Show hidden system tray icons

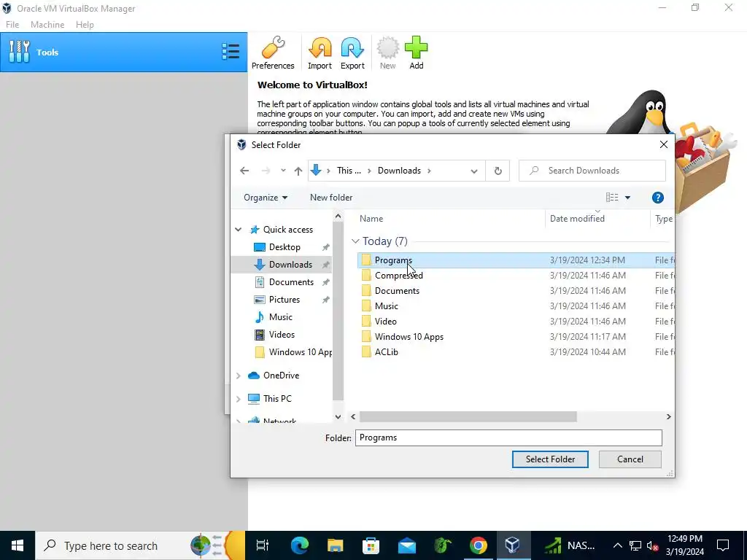click(x=617, y=545)
